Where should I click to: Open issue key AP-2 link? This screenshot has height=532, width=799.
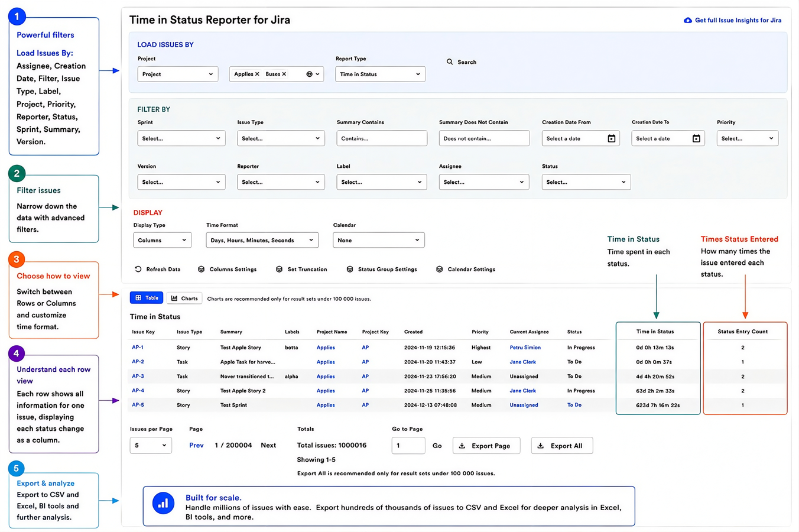pos(138,362)
